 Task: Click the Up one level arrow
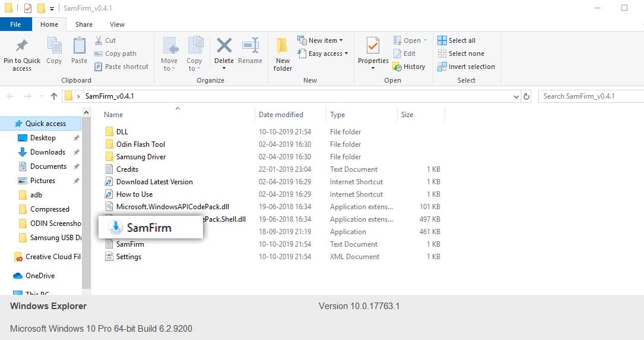click(54, 96)
